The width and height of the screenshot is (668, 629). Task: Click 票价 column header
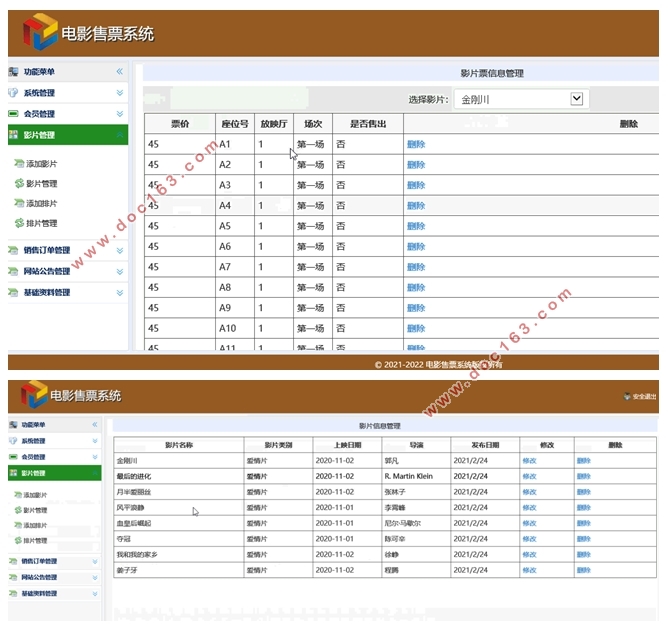click(180, 124)
